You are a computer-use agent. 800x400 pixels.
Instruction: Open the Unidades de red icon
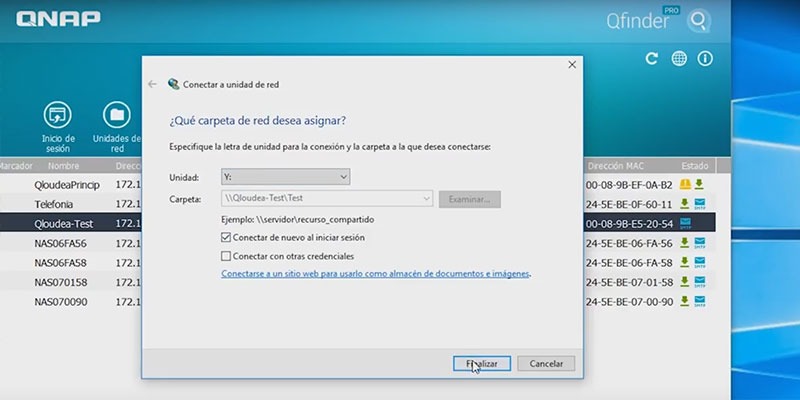point(117,115)
